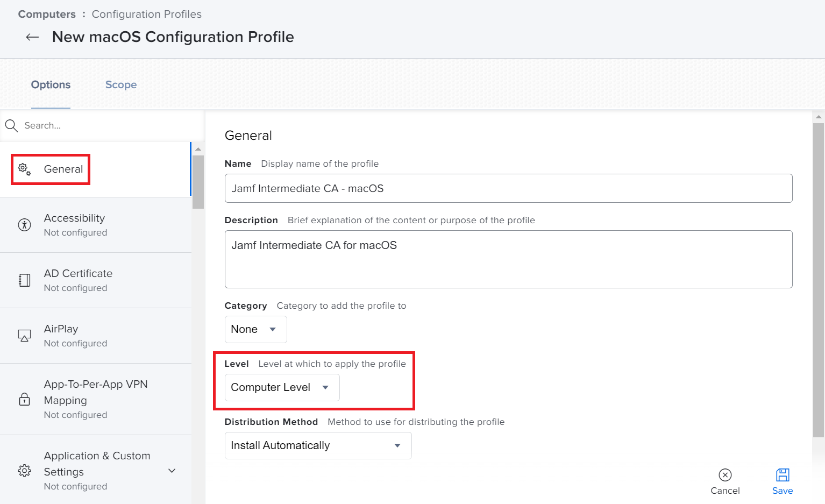Click 'Not configured' under Accessibility
Viewport: 825px width, 504px height.
(75, 232)
